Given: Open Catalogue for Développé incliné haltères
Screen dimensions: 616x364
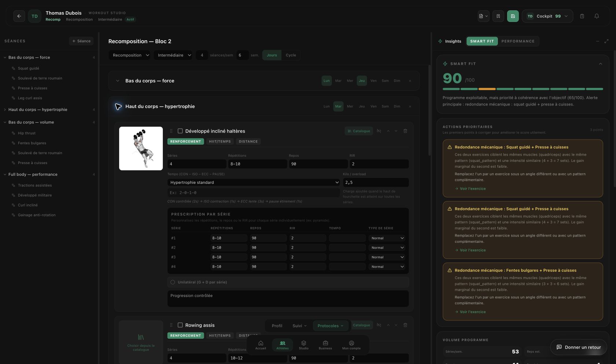Looking at the screenshot, I should pyautogui.click(x=359, y=131).
